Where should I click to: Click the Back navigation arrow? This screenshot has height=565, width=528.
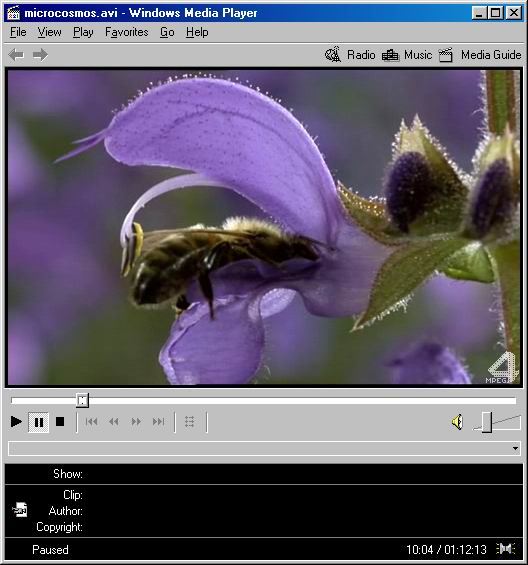click(17, 55)
